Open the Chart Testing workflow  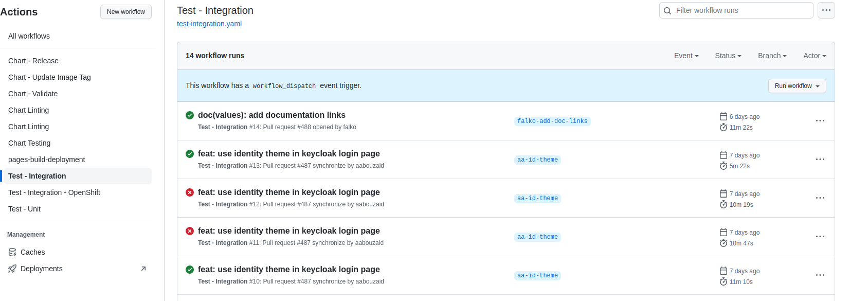tap(77, 143)
